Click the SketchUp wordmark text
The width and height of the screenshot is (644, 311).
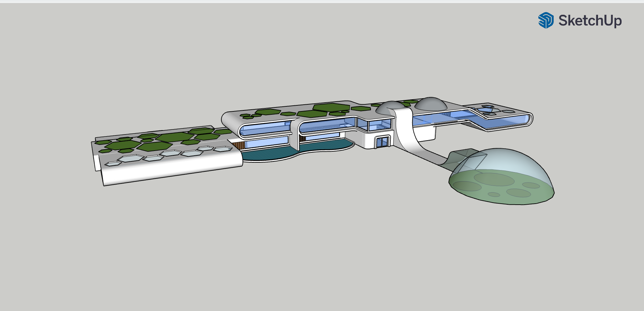pos(590,21)
